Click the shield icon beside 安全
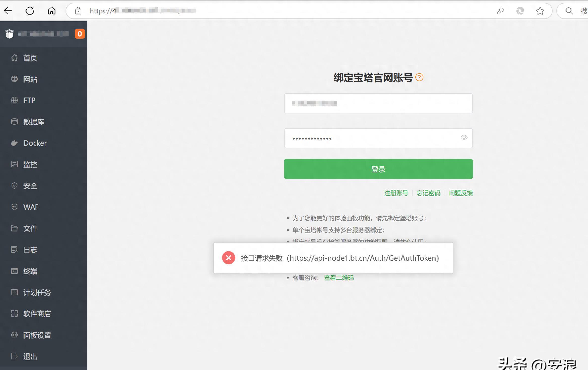The height and width of the screenshot is (370, 588). tap(14, 185)
